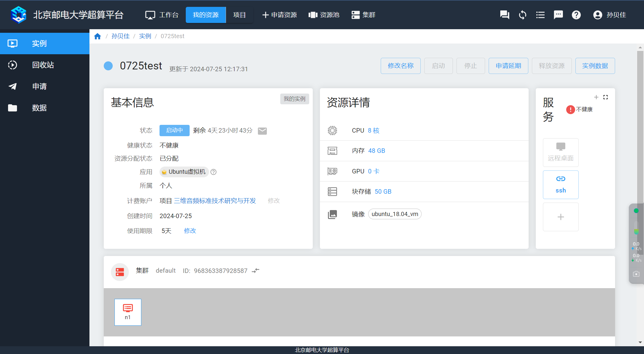644x354 pixels.
Task: Open 回收站 recycle bin in the sidebar
Action: [45, 65]
